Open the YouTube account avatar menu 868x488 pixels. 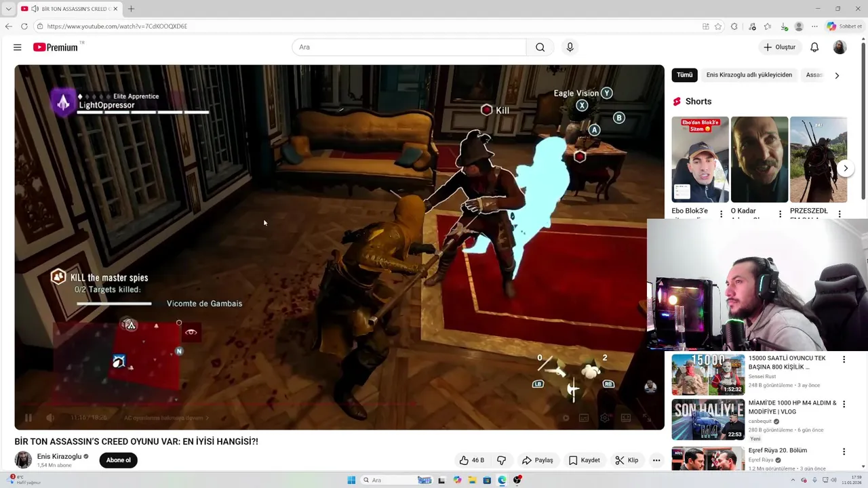point(840,47)
